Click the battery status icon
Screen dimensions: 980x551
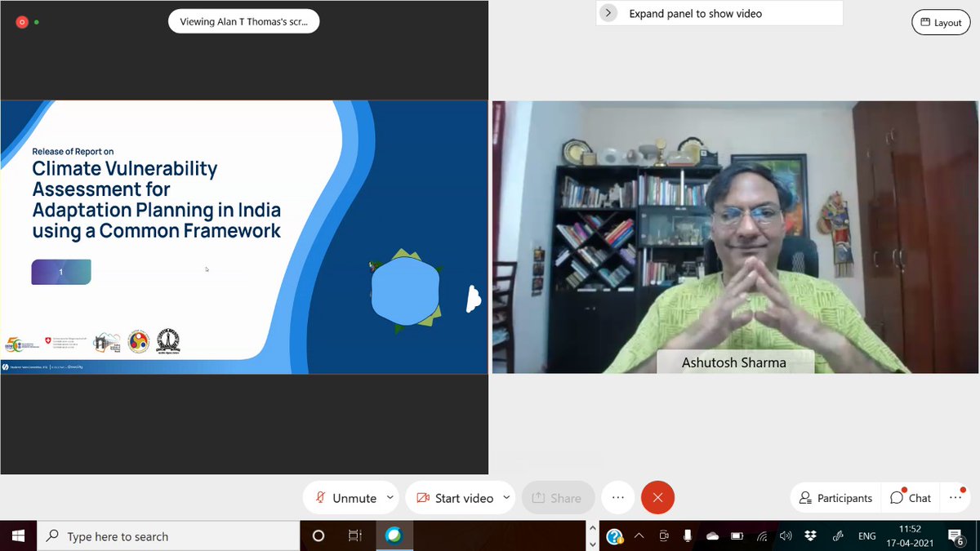737,536
